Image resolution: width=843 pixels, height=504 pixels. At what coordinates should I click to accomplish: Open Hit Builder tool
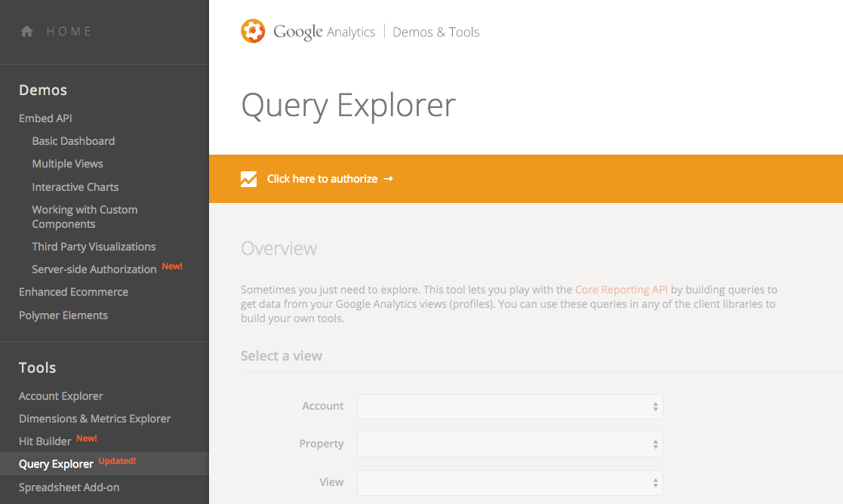point(45,441)
